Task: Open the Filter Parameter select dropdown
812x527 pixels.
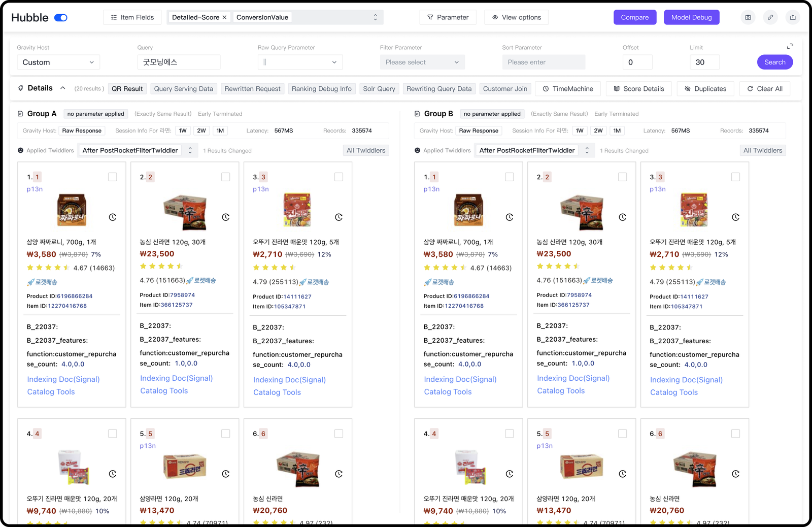Action: pos(422,62)
